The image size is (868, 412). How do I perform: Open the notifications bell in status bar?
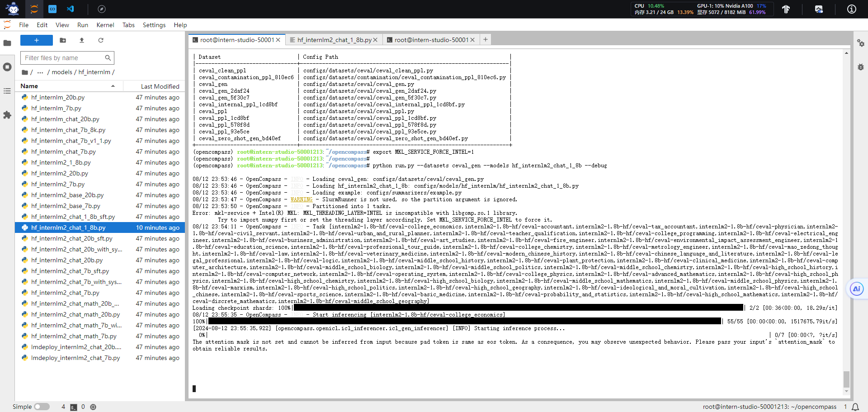pos(855,407)
